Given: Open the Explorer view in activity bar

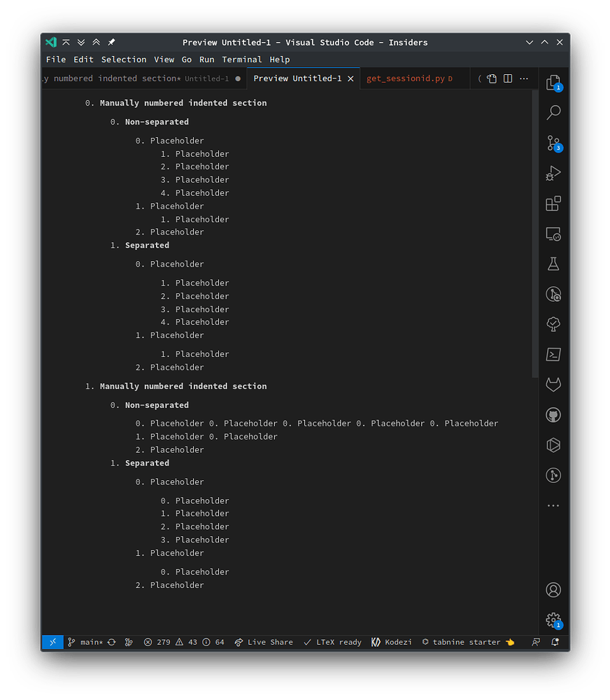Looking at the screenshot, I should [553, 83].
